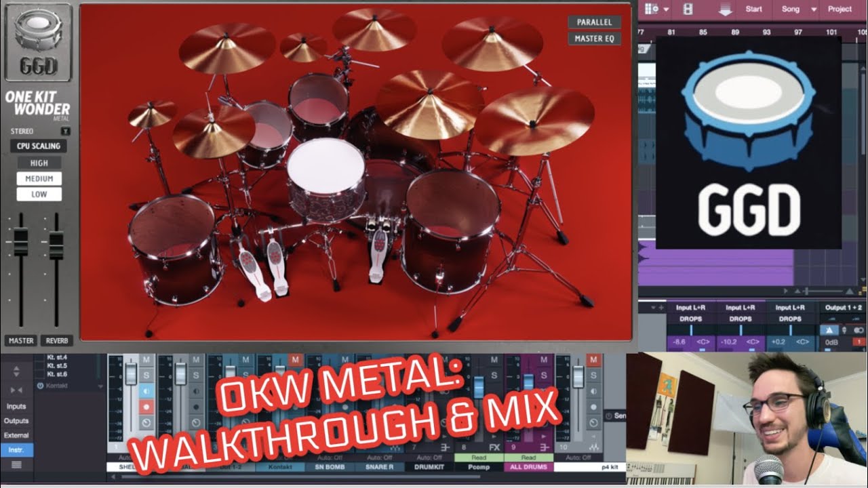Open Auto: Off mode on DRUMKIT
Screen dimensions: 868x488
(429, 457)
